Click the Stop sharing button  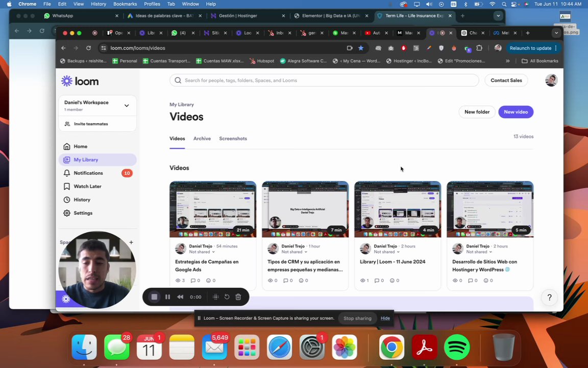click(357, 318)
